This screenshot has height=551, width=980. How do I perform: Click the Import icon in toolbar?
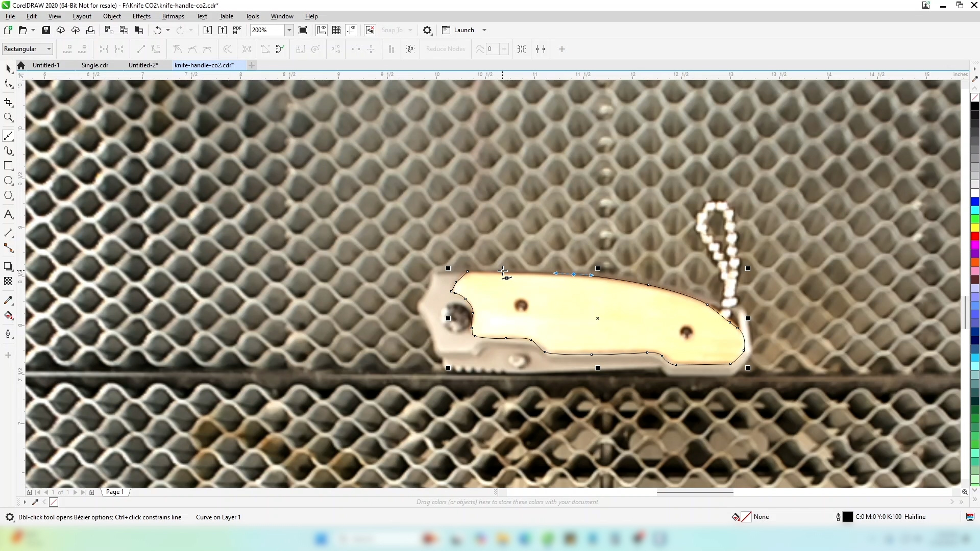coord(207,30)
